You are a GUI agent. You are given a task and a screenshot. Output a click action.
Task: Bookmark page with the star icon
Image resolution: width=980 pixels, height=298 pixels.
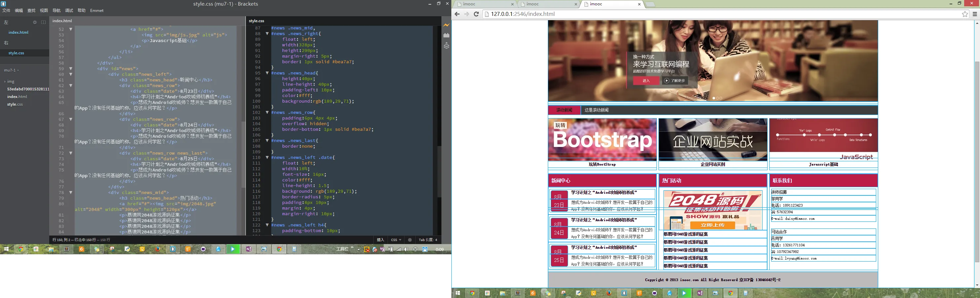965,14
